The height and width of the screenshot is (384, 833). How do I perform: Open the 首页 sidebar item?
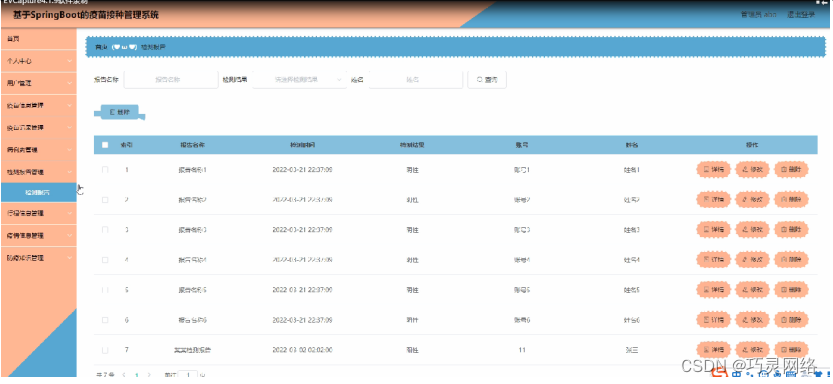[x=38, y=39]
